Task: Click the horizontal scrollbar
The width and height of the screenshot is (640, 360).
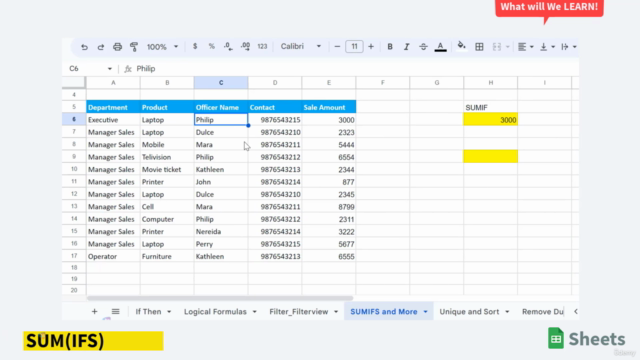Action: coord(220,298)
